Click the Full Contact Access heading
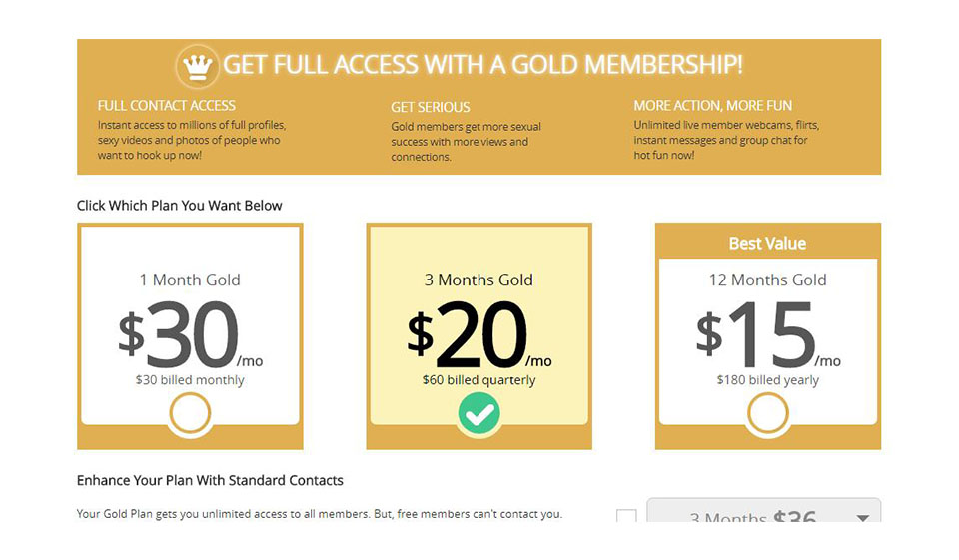 (167, 105)
